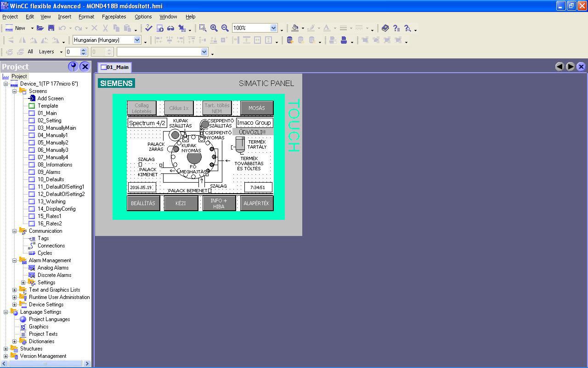
Task: Expand the Settings node under Alarm Management
Action: [x=23, y=282]
